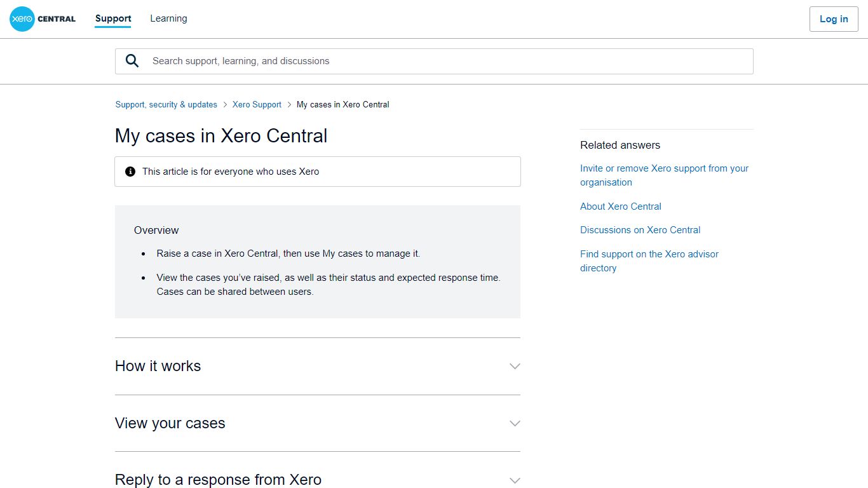Viewport: 868px width, 488px height.
Task: Open About Xero Central link
Action: point(621,207)
